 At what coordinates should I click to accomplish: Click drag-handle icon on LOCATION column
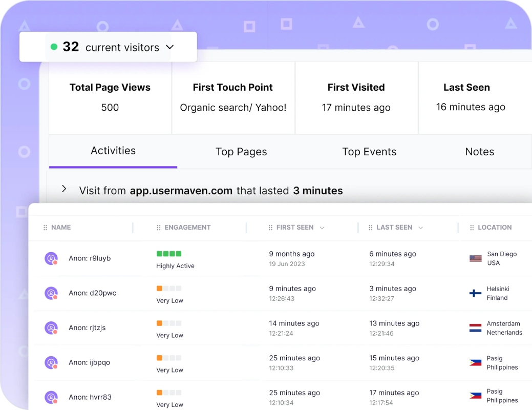472,228
